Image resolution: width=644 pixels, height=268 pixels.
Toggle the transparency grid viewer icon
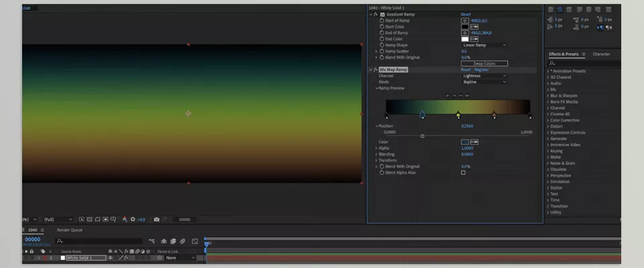click(89, 220)
